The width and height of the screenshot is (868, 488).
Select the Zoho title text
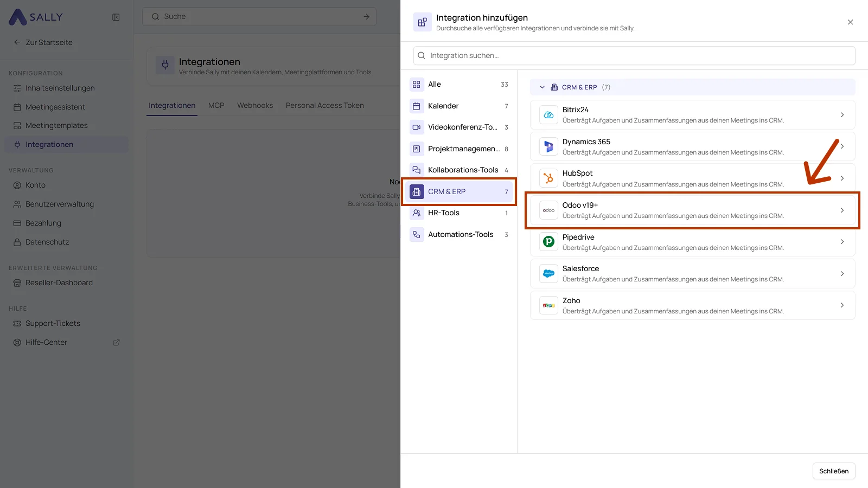(x=571, y=300)
